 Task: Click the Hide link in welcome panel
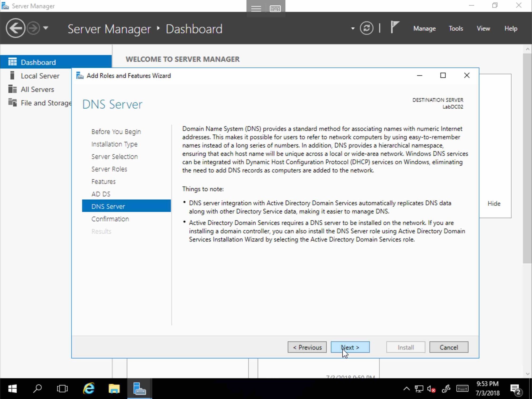coord(494,204)
